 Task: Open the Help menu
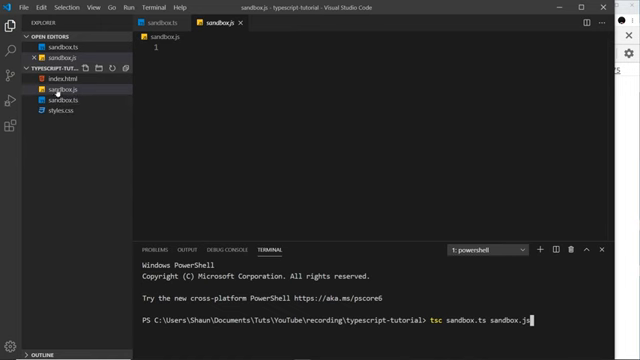pyautogui.click(x=180, y=7)
